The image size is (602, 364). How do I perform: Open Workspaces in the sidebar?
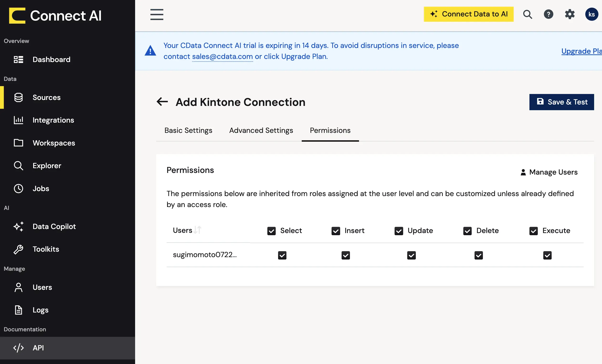click(x=67, y=143)
